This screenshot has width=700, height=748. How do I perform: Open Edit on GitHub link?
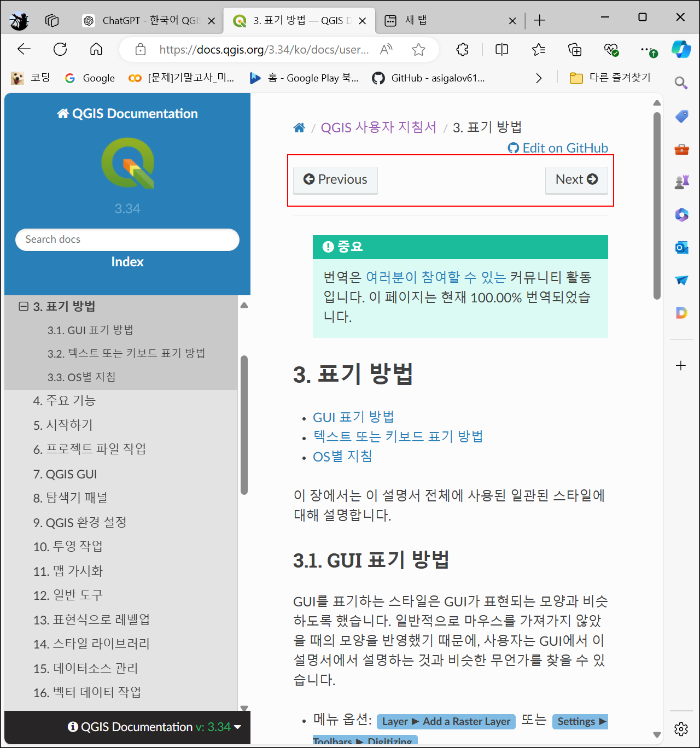[x=558, y=148]
